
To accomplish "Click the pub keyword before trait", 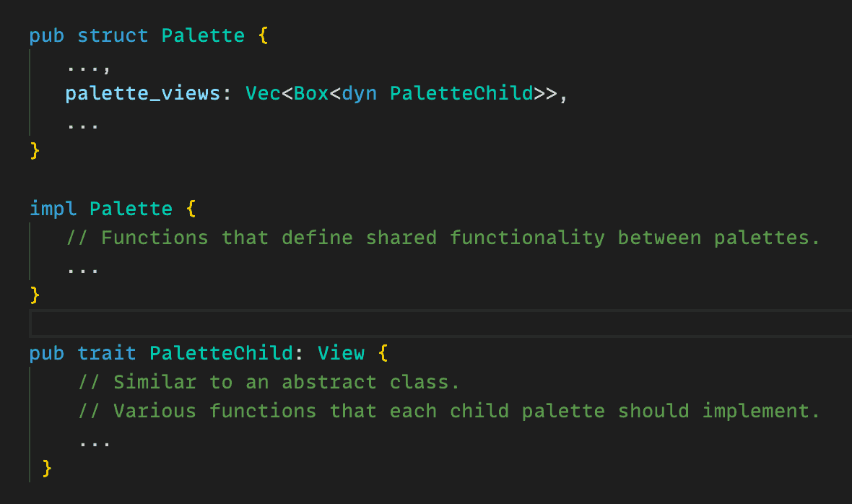I will point(46,353).
